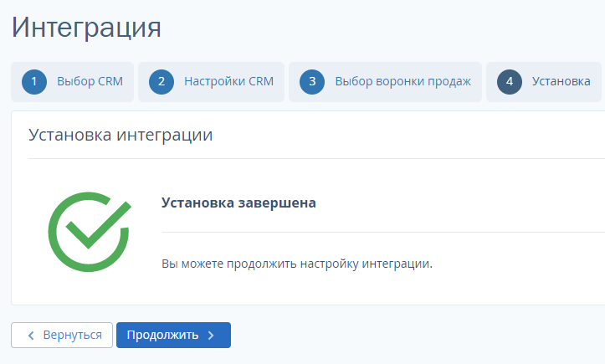Switch to step 3 Выбор воронки продаж
This screenshot has height=364, width=605.
385,82
